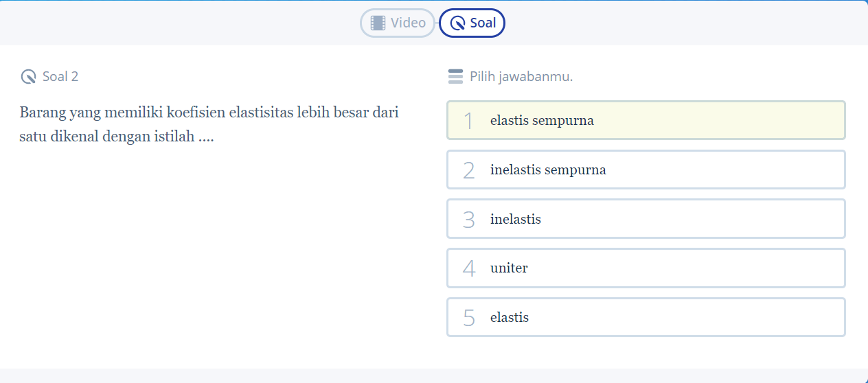Choose "elastis" as your answer
This screenshot has height=383, width=868.
pyautogui.click(x=646, y=317)
